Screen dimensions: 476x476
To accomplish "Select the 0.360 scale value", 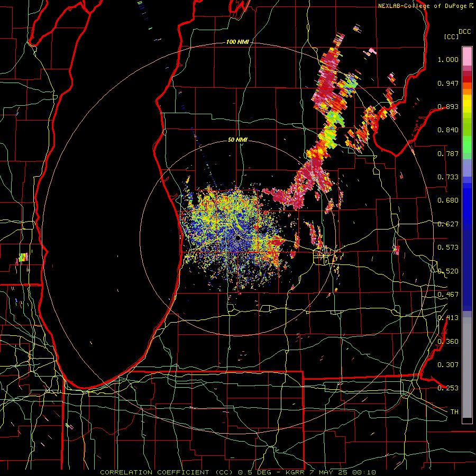I will tap(448, 342).
